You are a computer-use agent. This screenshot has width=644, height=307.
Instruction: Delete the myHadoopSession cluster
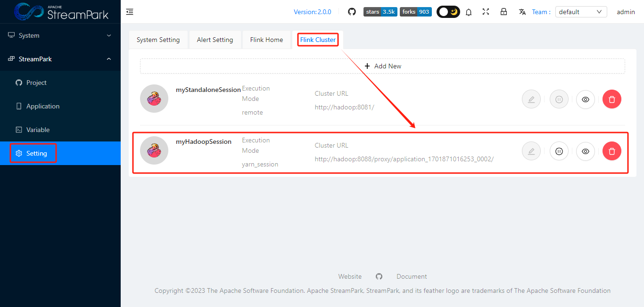point(611,151)
